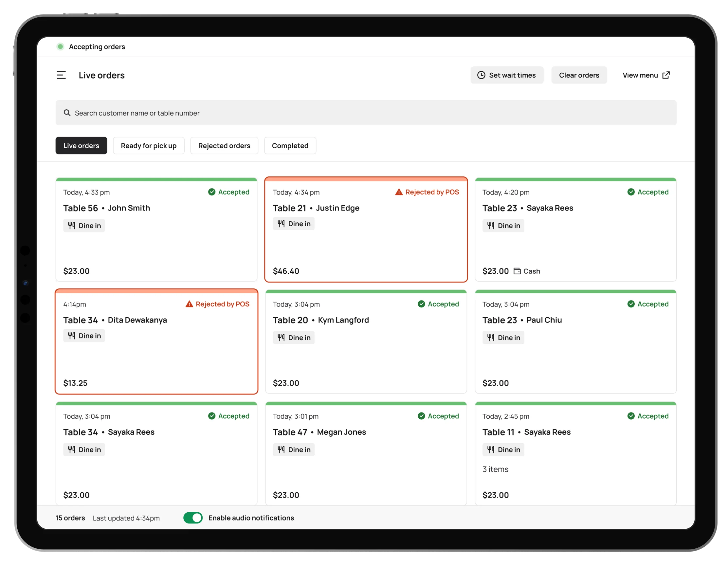The height and width of the screenshot is (566, 728).
Task: Click the external-link icon next to View menu
Action: (x=666, y=75)
